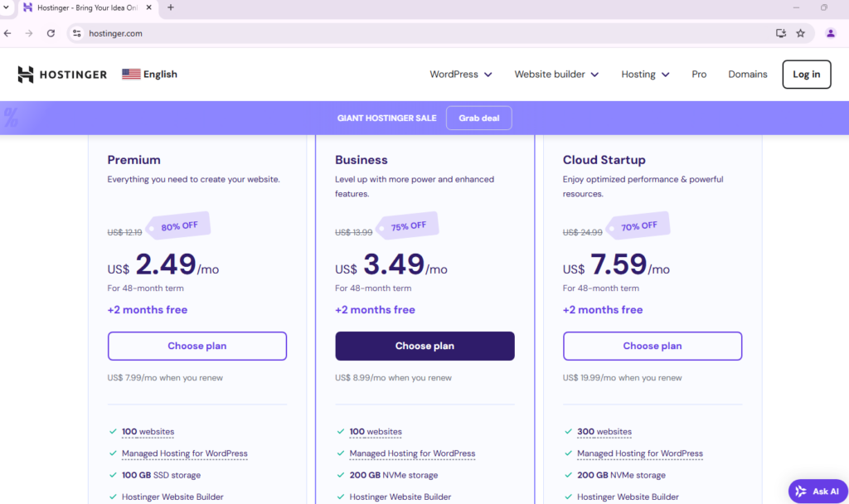The image size is (849, 504).
Task: Expand the WordPress dropdown menu
Action: click(x=460, y=75)
